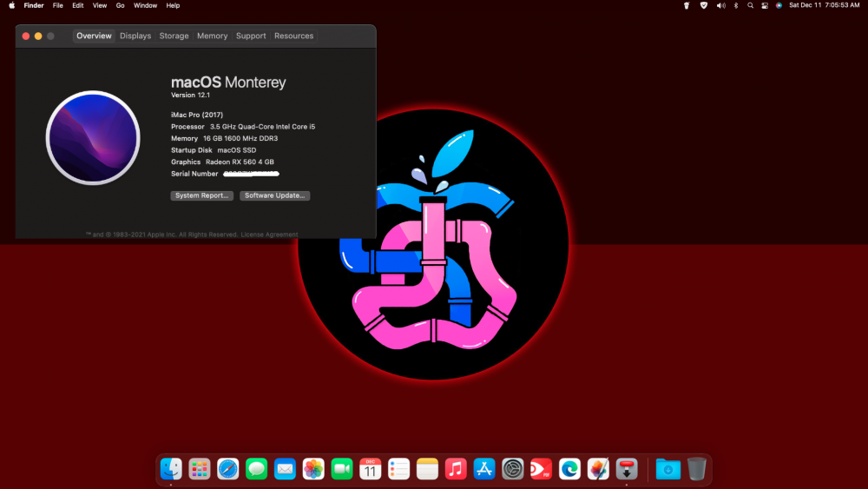Launch Launchpad from the dock
Image resolution: width=868 pixels, height=489 pixels.
click(x=200, y=469)
